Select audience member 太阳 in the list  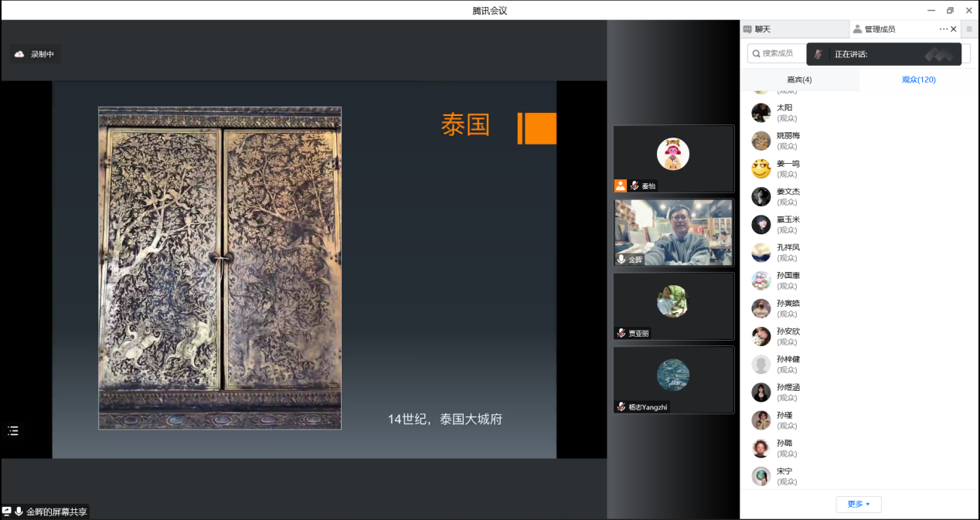click(x=785, y=113)
